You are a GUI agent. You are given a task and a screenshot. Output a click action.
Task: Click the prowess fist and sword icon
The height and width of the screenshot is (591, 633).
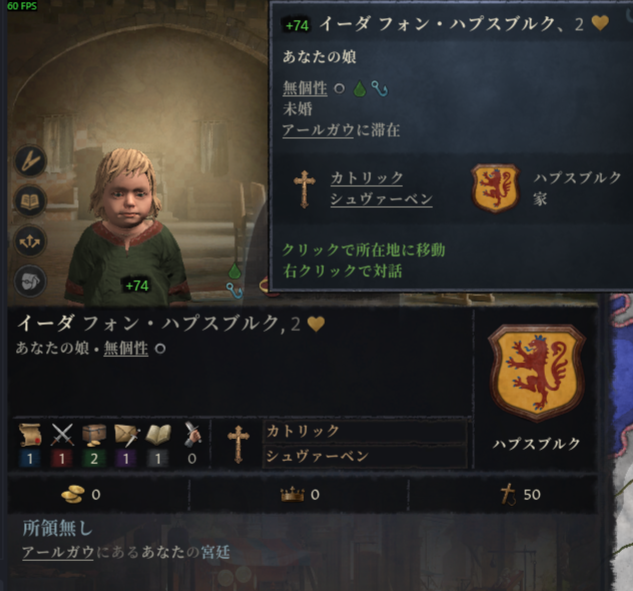click(x=191, y=434)
